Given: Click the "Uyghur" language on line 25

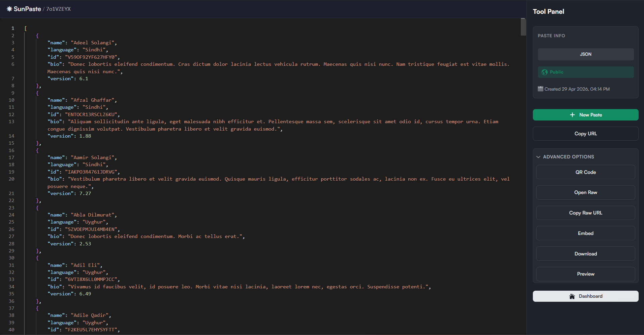Looking at the screenshot, I should click(x=94, y=222).
